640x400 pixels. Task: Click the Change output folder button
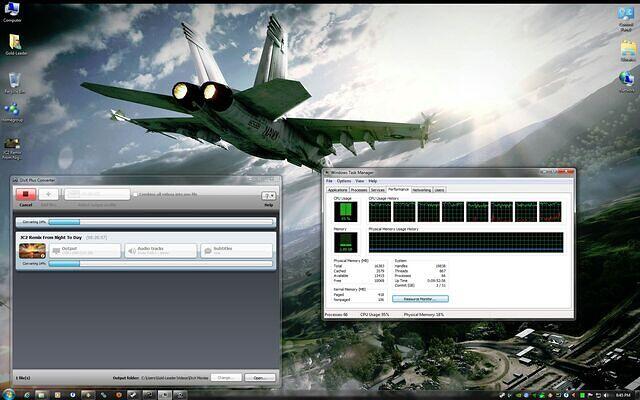[x=225, y=377]
